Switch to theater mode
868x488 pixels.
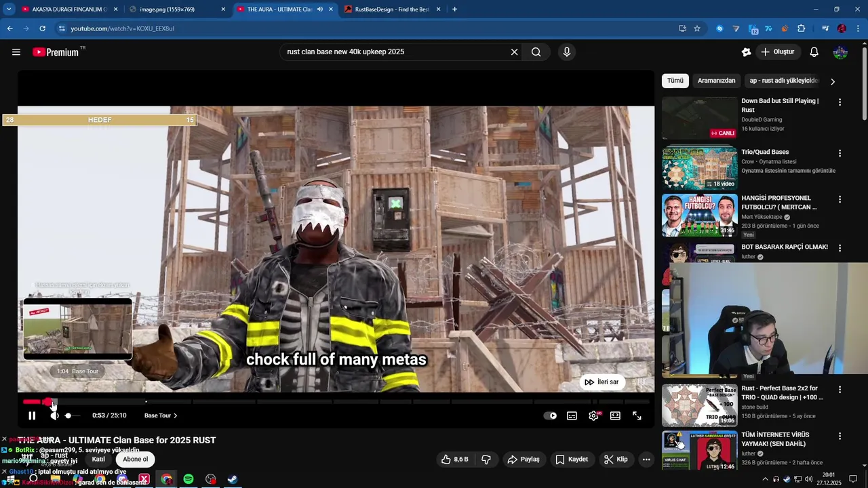click(615, 415)
